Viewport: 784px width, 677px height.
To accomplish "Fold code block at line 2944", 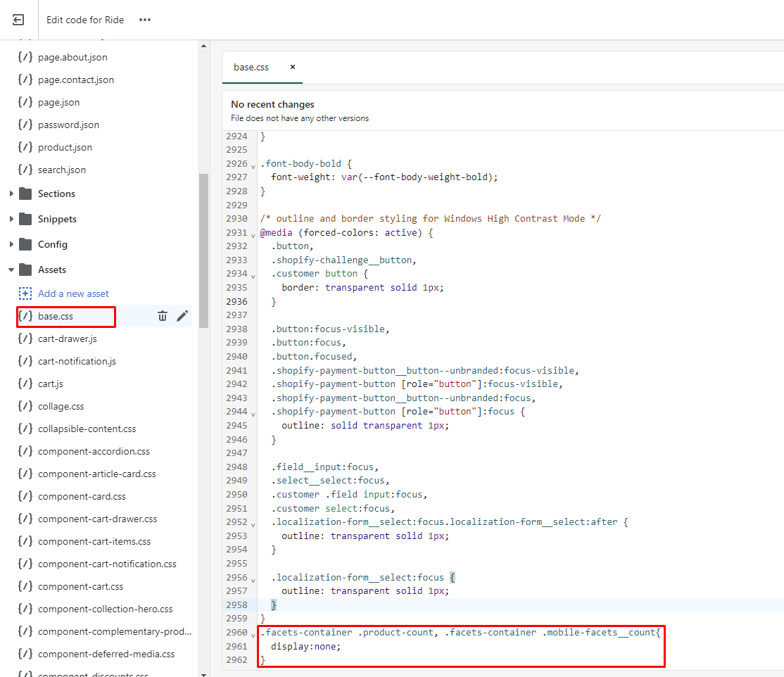I will (x=253, y=414).
